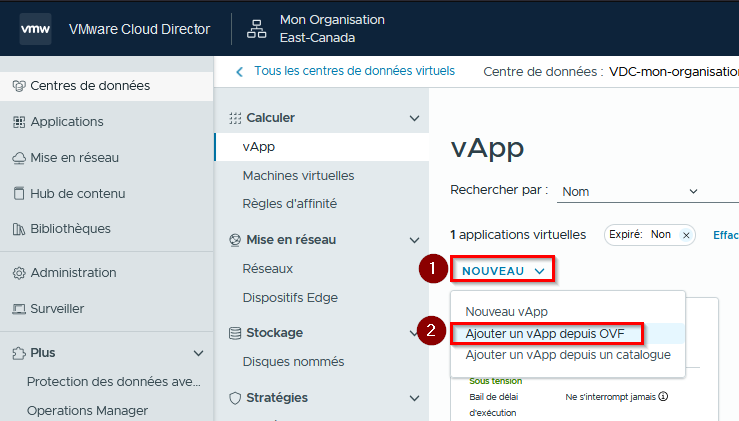Choose Ajouter un vApp depuis un catalogue
739x421 pixels.
pyautogui.click(x=568, y=355)
